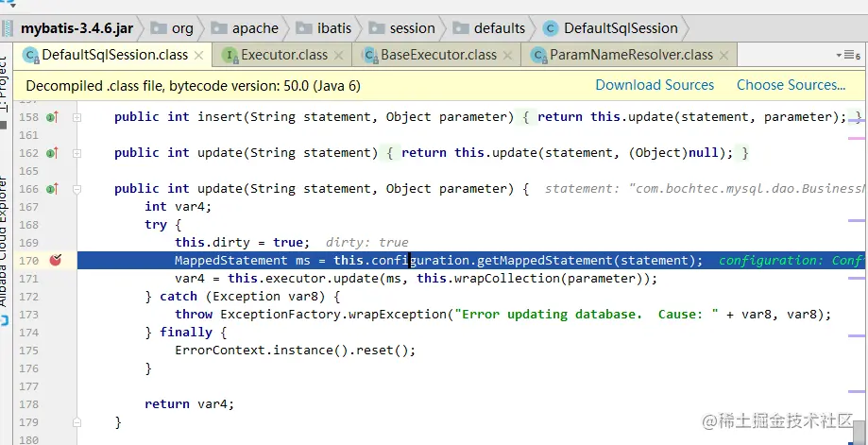Click the breakpoint icon on line 170
The width and height of the screenshot is (868, 445).
click(56, 260)
